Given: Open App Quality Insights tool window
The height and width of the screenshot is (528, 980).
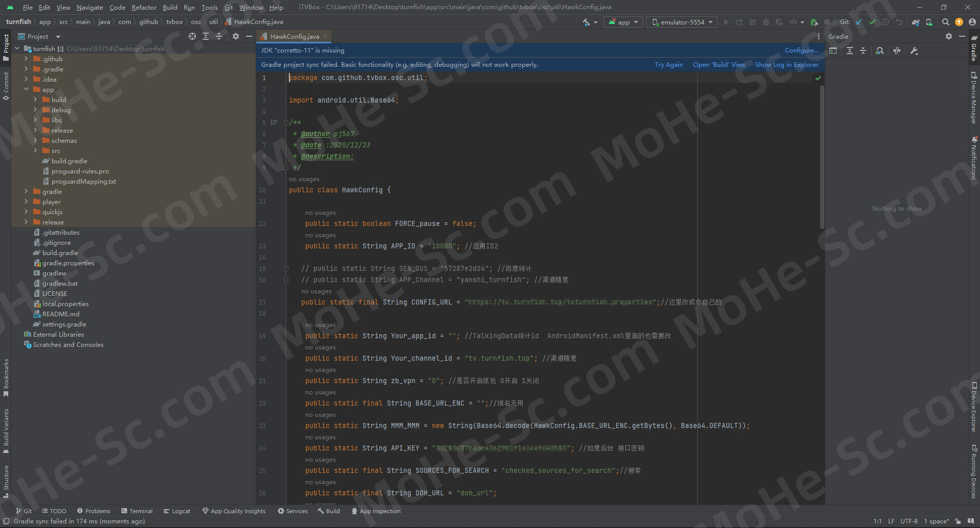Looking at the screenshot, I should tap(234, 511).
